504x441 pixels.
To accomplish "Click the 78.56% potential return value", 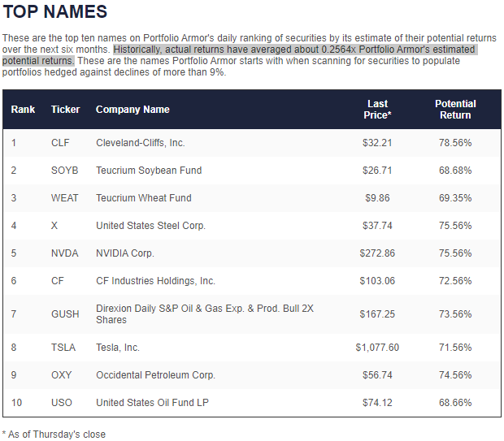I will point(455,143).
